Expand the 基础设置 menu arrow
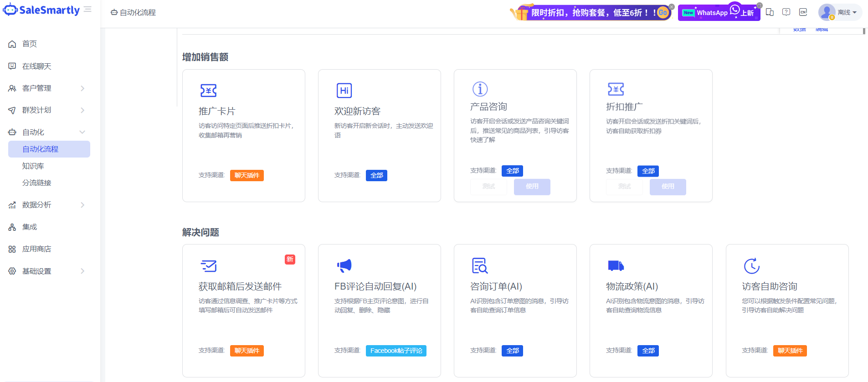Screen dimensions: 868x382 (x=82, y=271)
